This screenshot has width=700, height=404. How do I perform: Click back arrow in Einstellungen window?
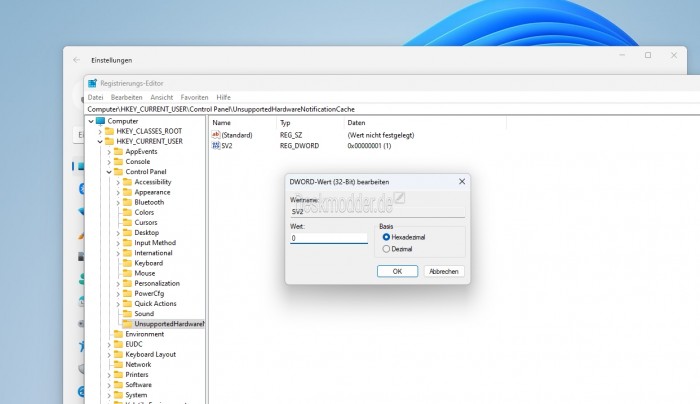tap(76, 59)
